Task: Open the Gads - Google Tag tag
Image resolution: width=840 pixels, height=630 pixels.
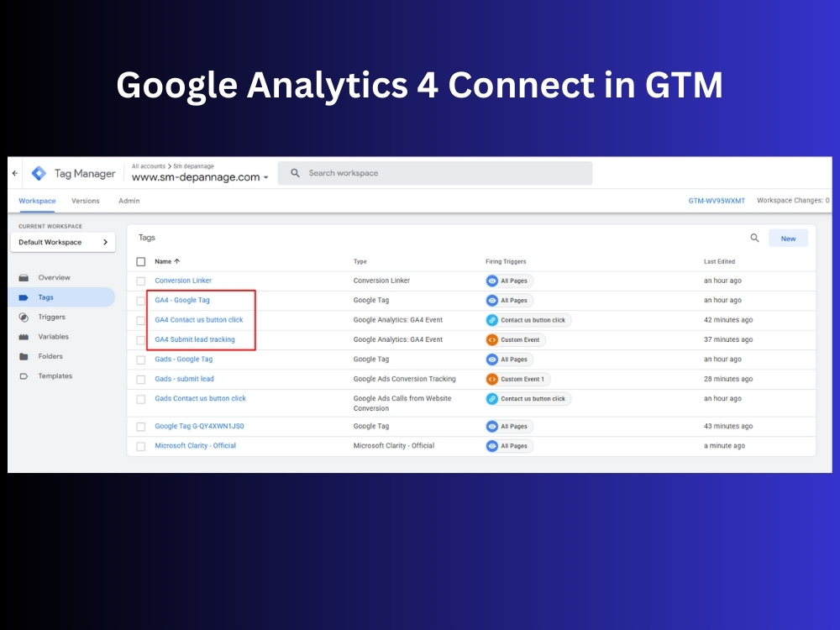Action: coord(184,359)
